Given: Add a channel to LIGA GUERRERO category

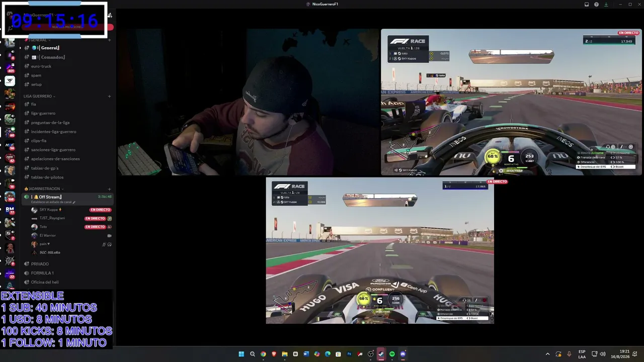Looking at the screenshot, I should 109,96.
